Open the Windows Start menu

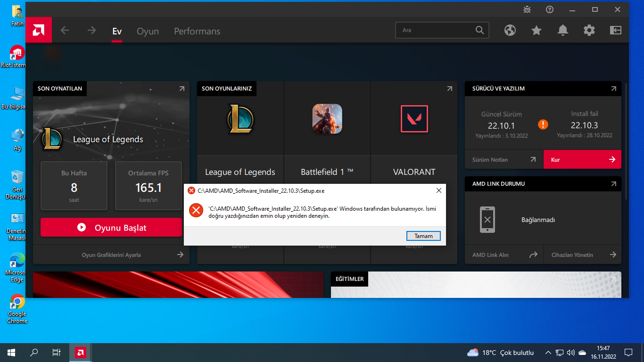pos(11,353)
